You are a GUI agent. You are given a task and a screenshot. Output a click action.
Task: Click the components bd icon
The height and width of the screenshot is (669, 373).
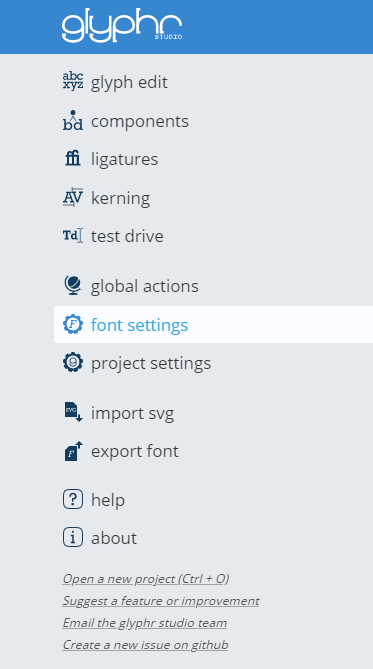pyautogui.click(x=73, y=120)
